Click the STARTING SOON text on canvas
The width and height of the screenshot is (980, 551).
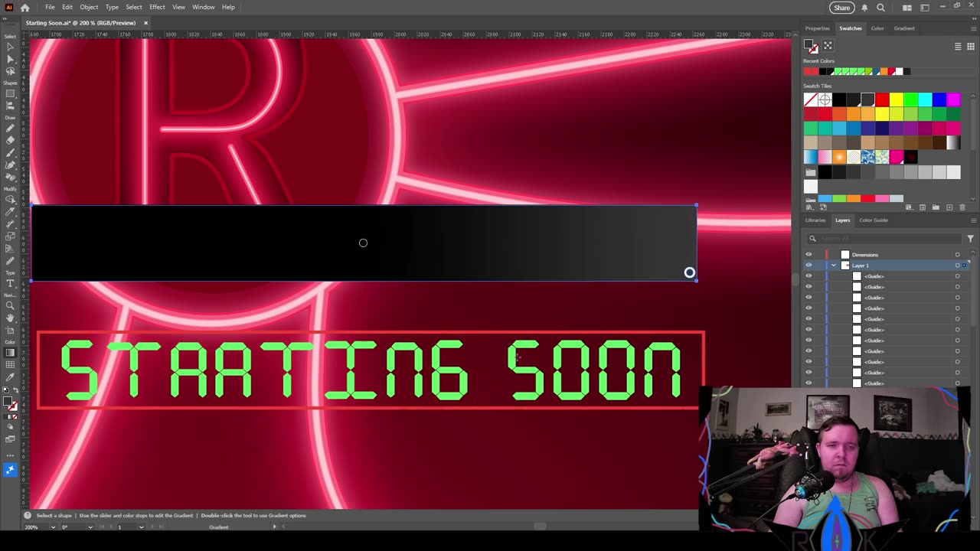(x=371, y=370)
